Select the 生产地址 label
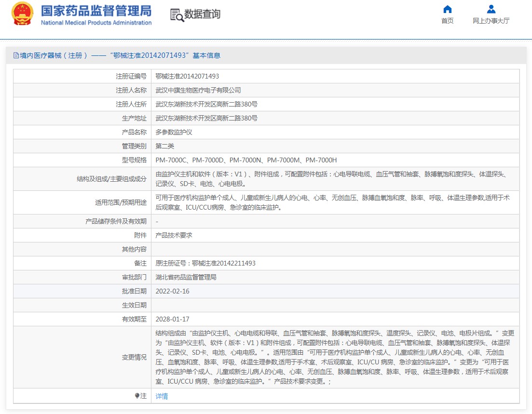The image size is (532, 414). [134, 119]
